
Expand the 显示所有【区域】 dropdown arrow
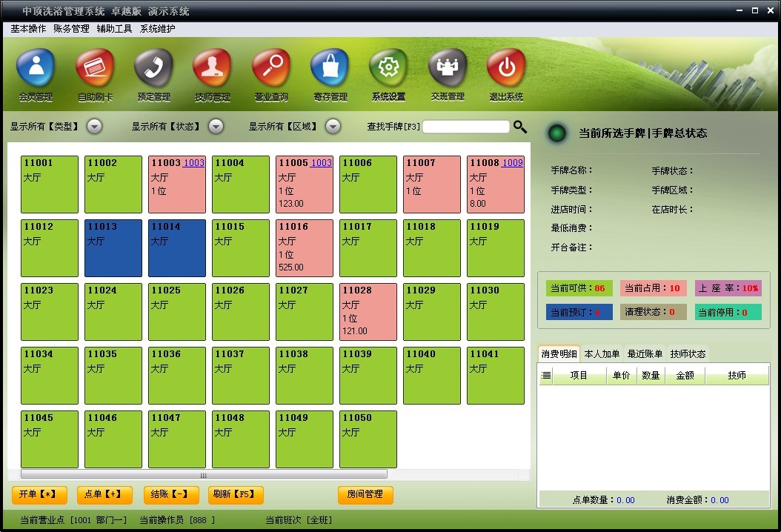333,127
